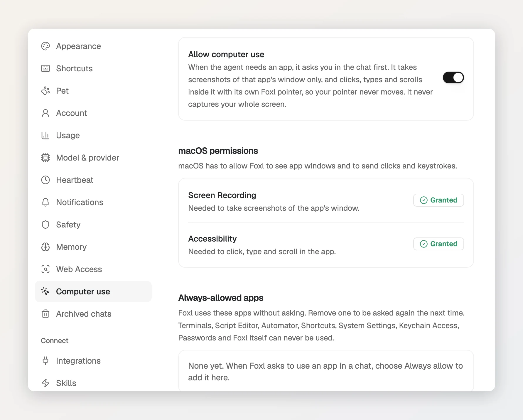This screenshot has width=523, height=420.
Task: Click the "Screen Recording" permission title
Action: coord(222,195)
